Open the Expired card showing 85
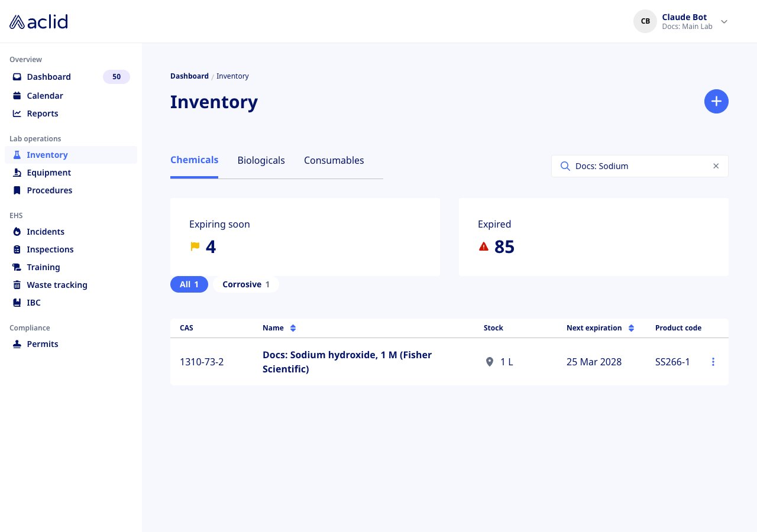 [594, 237]
